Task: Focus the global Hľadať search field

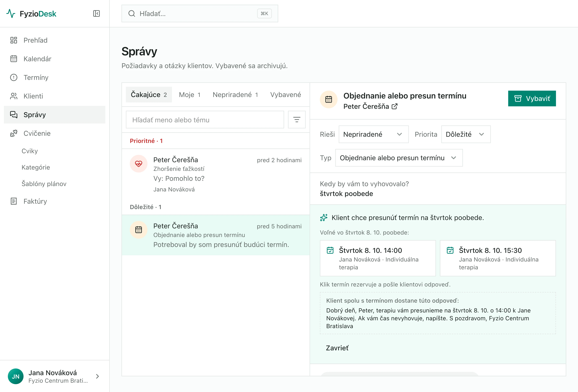Action: point(200,13)
